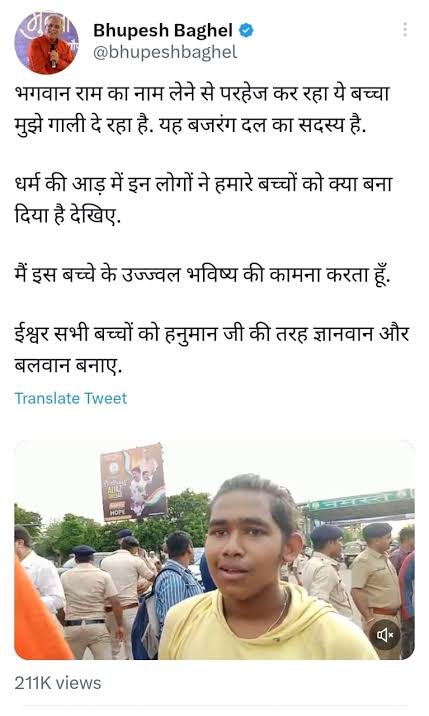Click the last paragraph about हनुमान जी

[212, 350]
